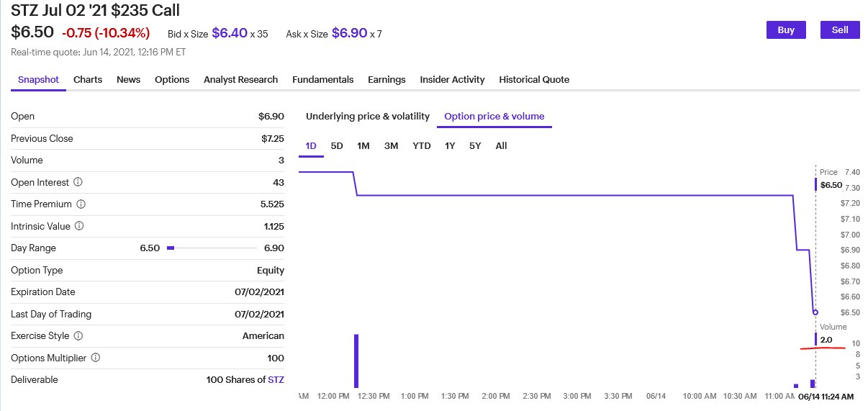Viewport: 868px width, 411px height.
Task: Open the Earnings tab
Action: [x=386, y=80]
